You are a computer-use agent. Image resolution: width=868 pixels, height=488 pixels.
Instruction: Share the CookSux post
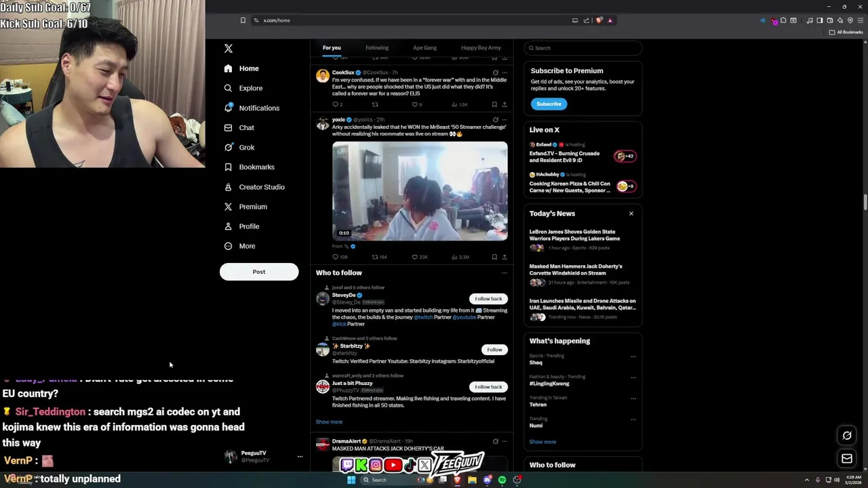click(x=504, y=104)
